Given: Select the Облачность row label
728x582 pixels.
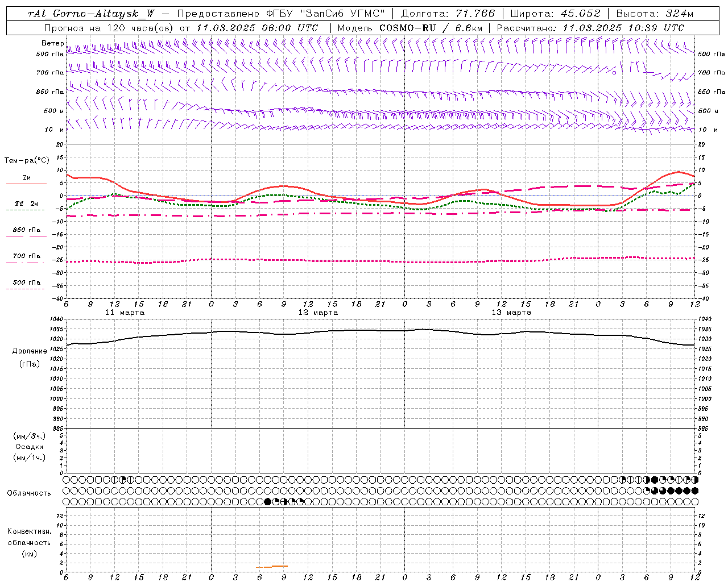Looking at the screenshot, I should [29, 493].
